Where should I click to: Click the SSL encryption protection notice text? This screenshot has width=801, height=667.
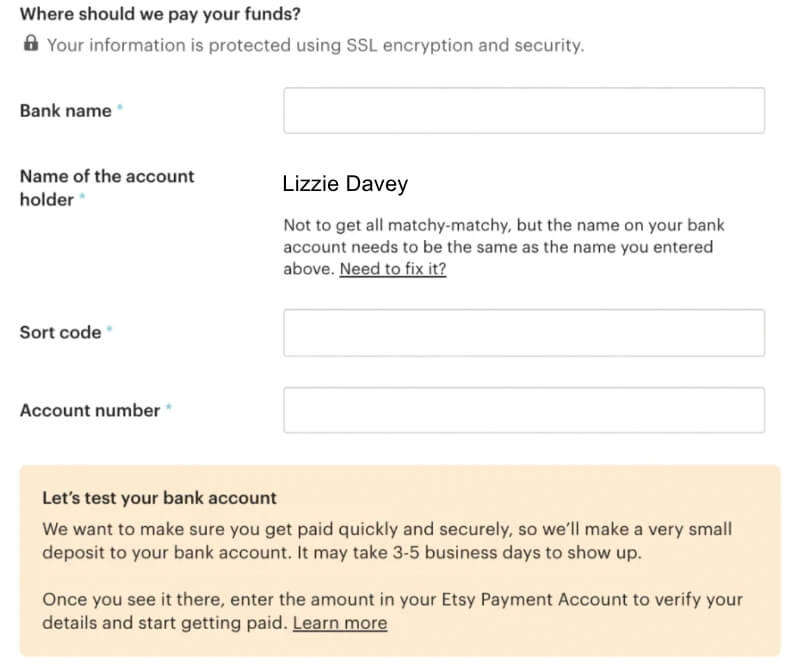315,45
